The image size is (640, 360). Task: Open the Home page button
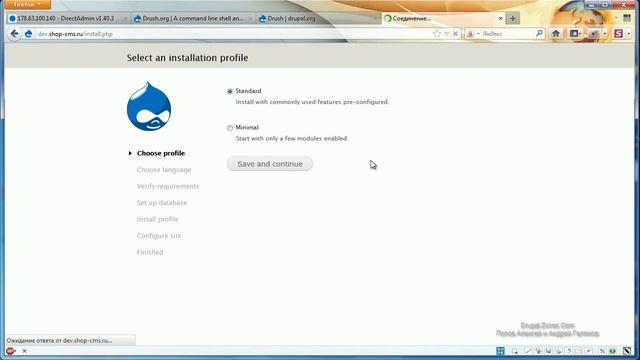(556, 34)
